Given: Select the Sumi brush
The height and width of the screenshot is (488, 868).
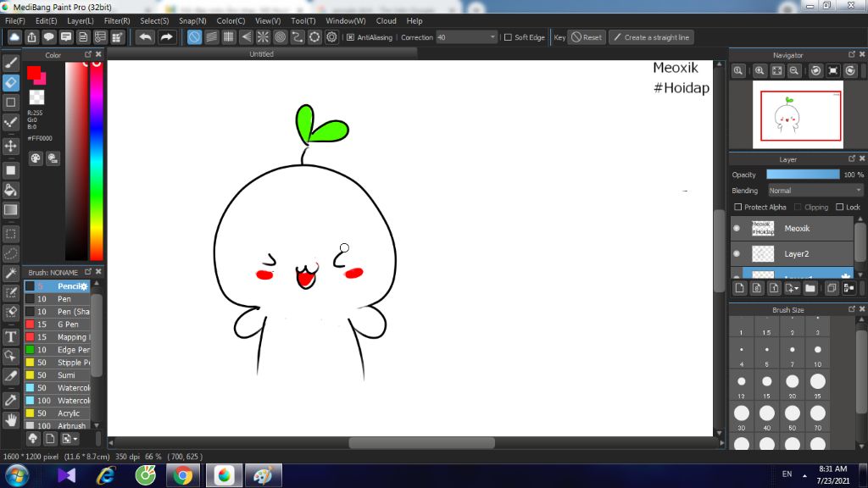Looking at the screenshot, I should click(x=58, y=375).
